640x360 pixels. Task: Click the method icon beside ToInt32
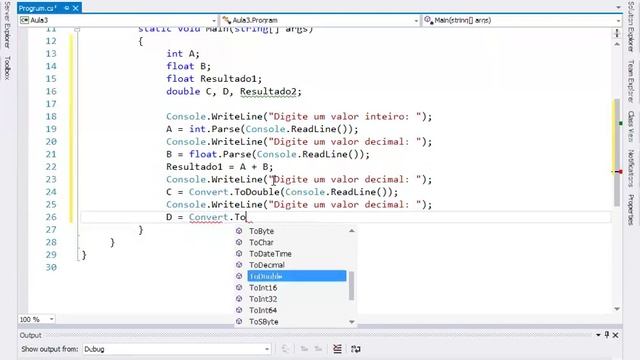pos(239,299)
